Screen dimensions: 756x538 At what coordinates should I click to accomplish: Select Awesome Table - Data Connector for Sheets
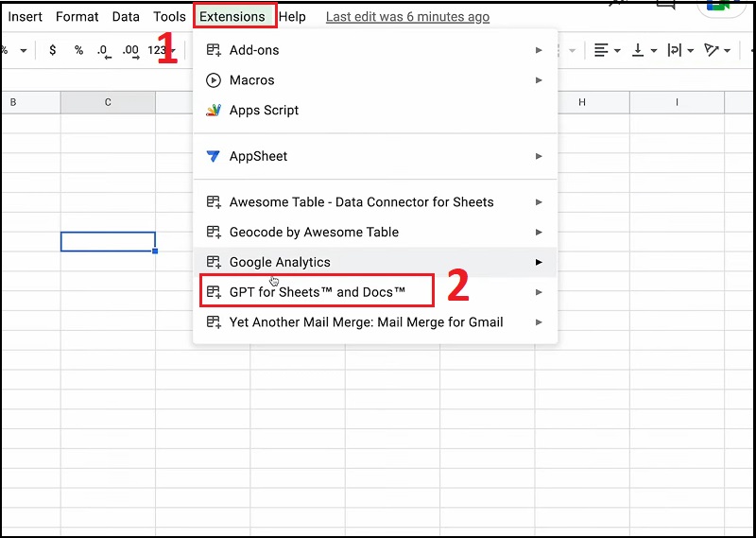tap(375, 202)
